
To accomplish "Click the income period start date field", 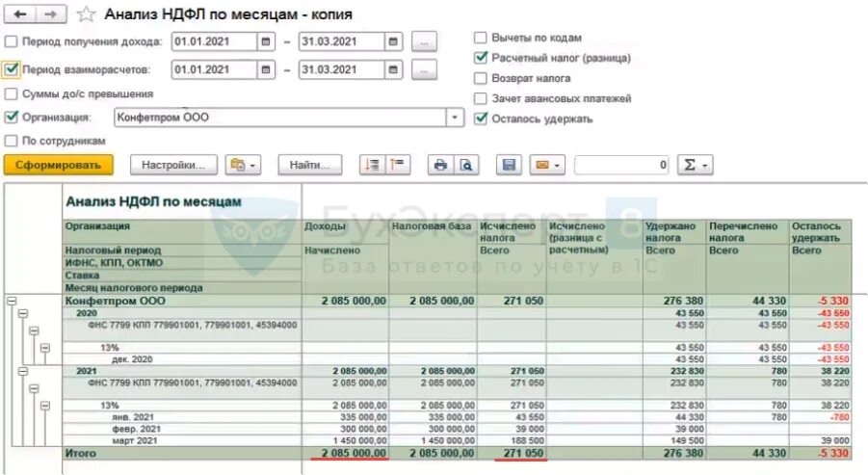I will point(214,41).
